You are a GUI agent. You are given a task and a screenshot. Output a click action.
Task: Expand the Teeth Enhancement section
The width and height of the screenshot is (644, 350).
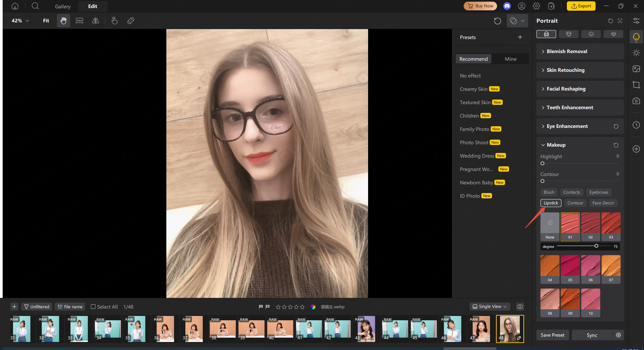pyautogui.click(x=580, y=108)
